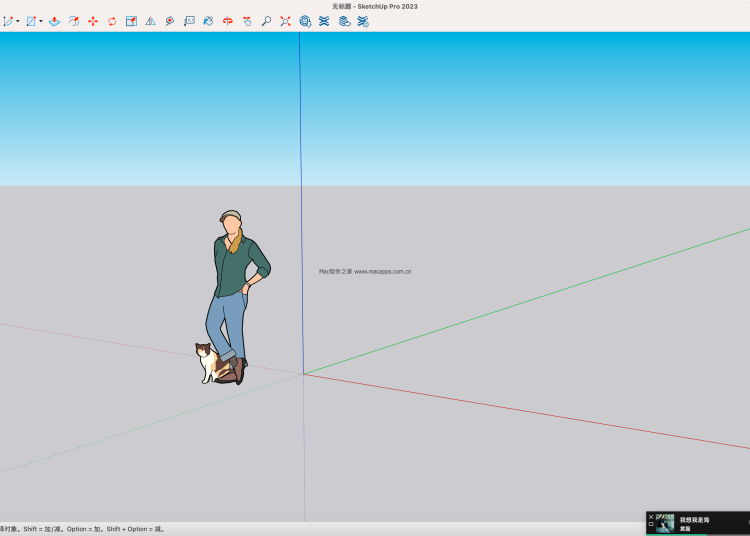This screenshot has width=750, height=536.
Task: Activate the Orbit camera tool
Action: (228, 21)
